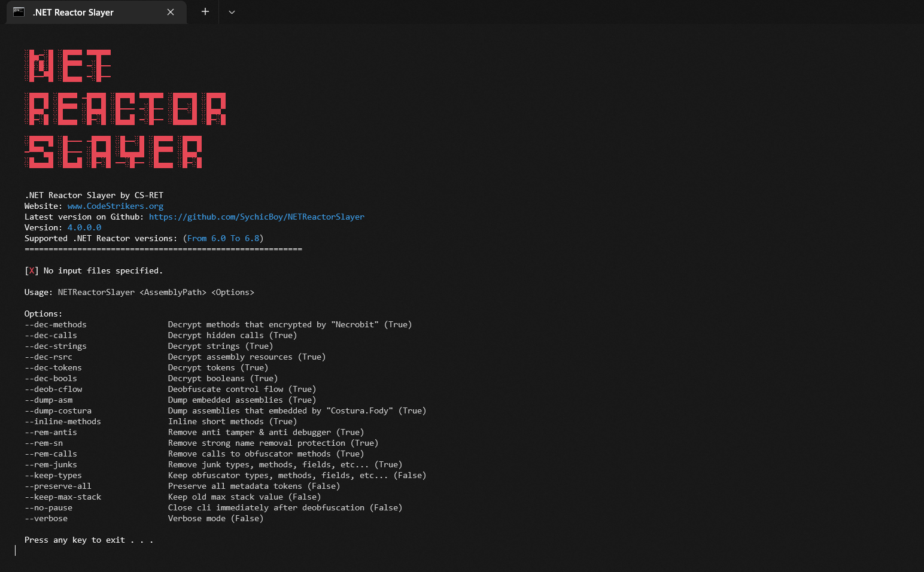
Task: Click the --inline-methods option
Action: tap(63, 421)
